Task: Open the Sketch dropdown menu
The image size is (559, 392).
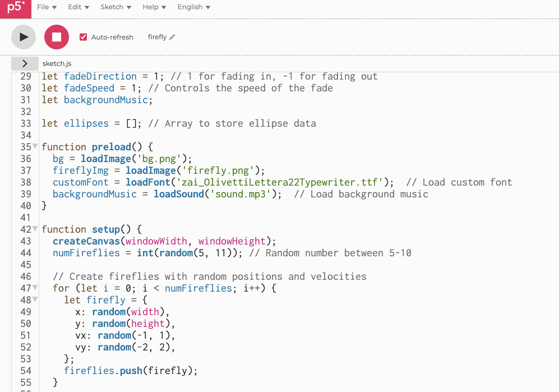Action: [x=116, y=7]
